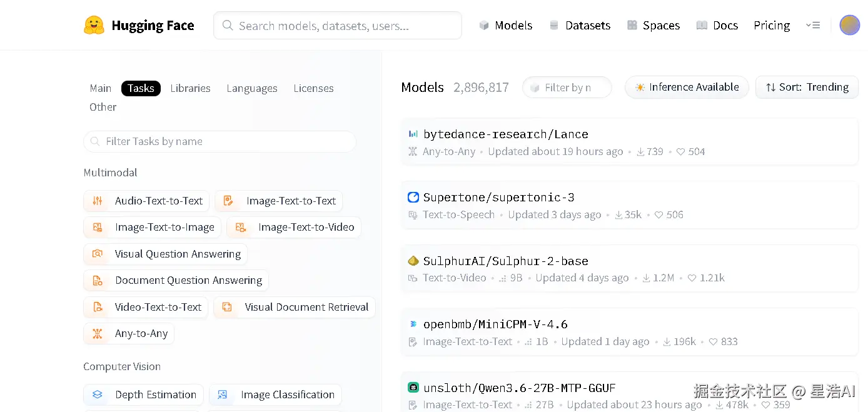Click the Image Classification icon
This screenshot has height=412, width=868.
(222, 394)
